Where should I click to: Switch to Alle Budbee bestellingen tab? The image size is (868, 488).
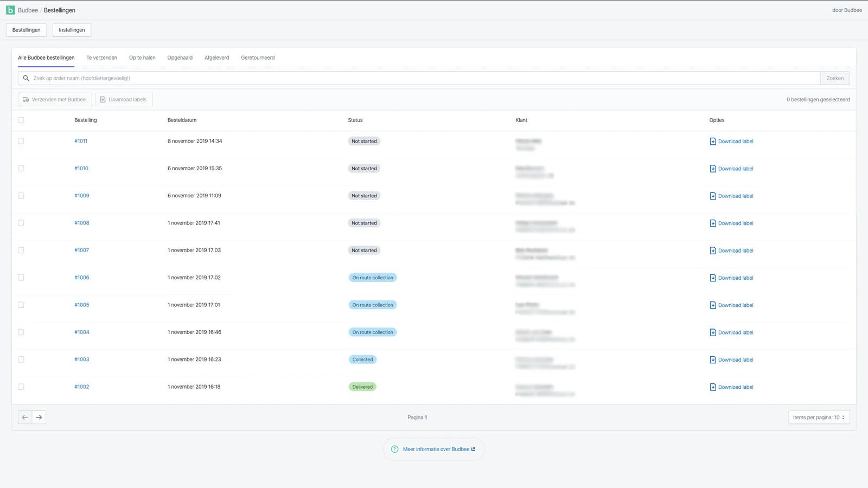(46, 57)
